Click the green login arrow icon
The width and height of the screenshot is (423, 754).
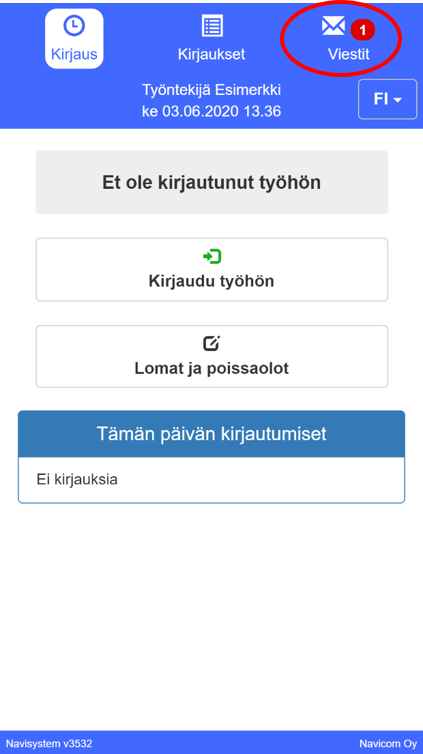[212, 257]
